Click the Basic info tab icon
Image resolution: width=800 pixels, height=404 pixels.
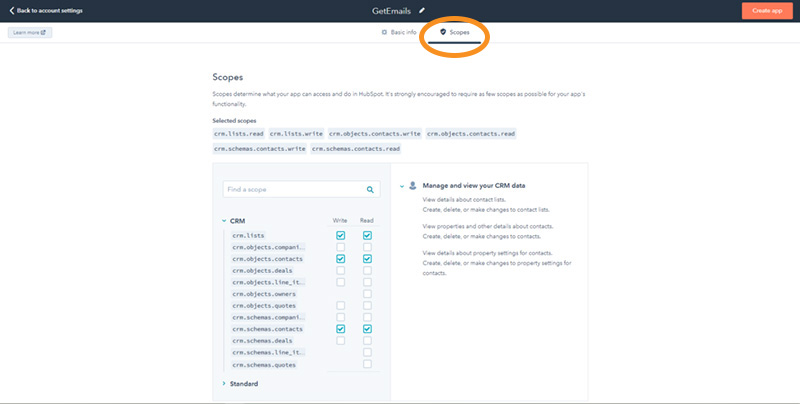click(x=384, y=32)
